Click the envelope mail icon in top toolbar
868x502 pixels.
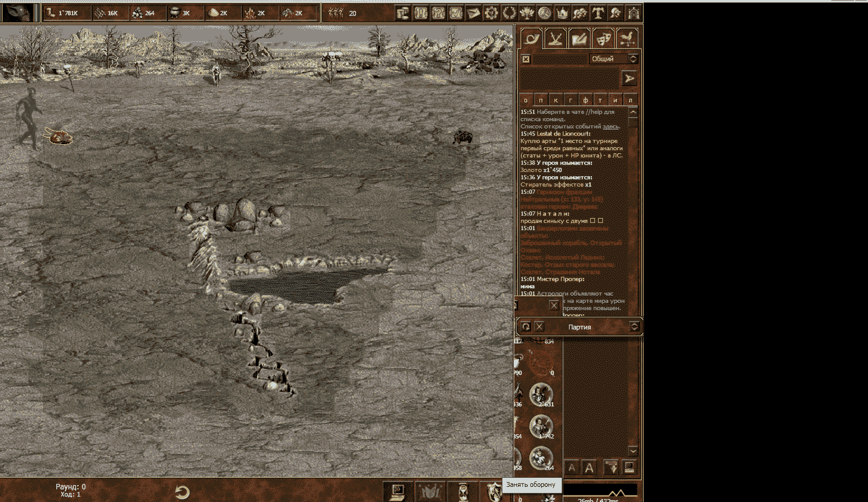474,13
